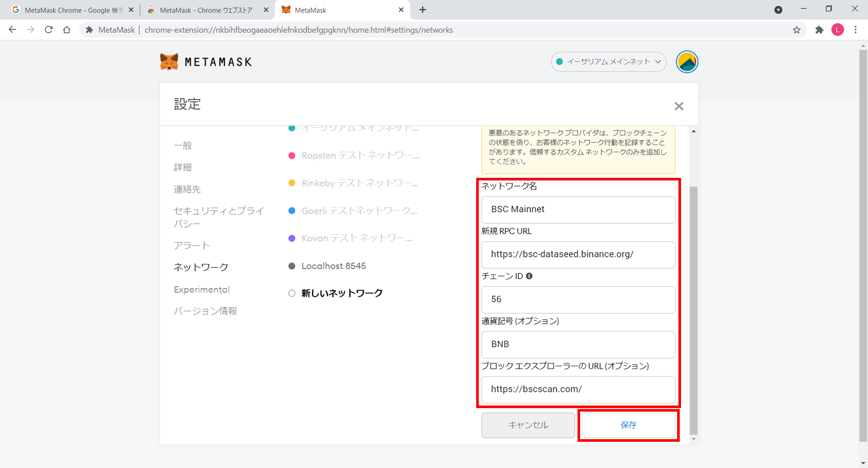This screenshot has width=868, height=468.
Task: Click the new RPC URL field
Action: coord(578,254)
